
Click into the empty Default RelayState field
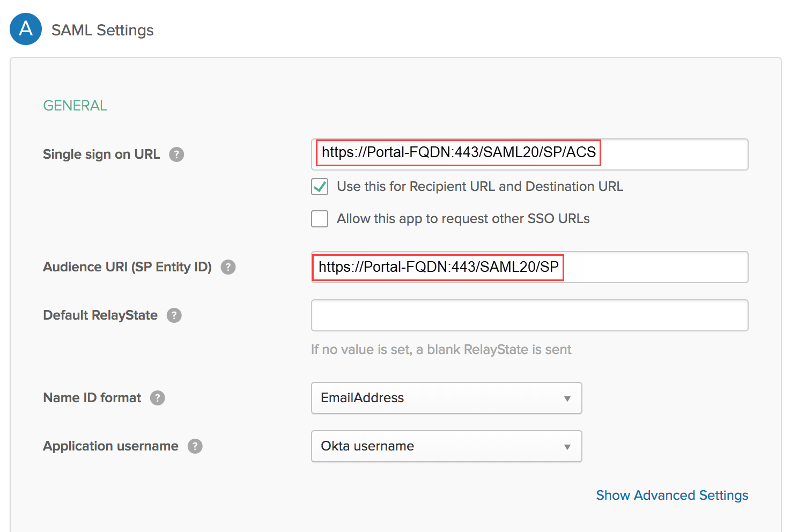[529, 315]
